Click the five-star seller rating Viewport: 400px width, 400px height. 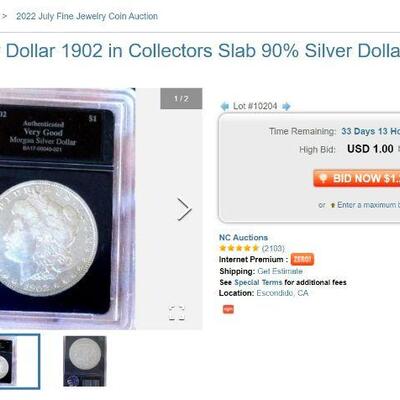(239, 248)
